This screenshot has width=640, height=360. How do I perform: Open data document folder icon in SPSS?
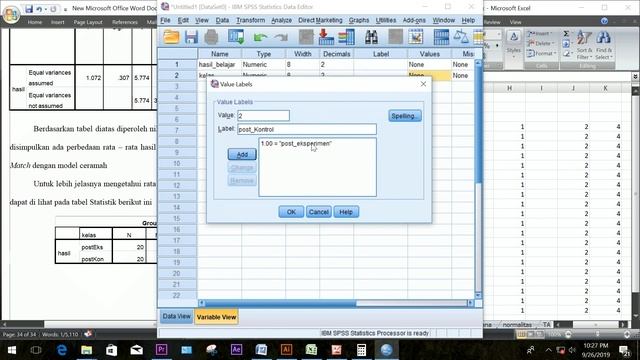[x=171, y=37]
